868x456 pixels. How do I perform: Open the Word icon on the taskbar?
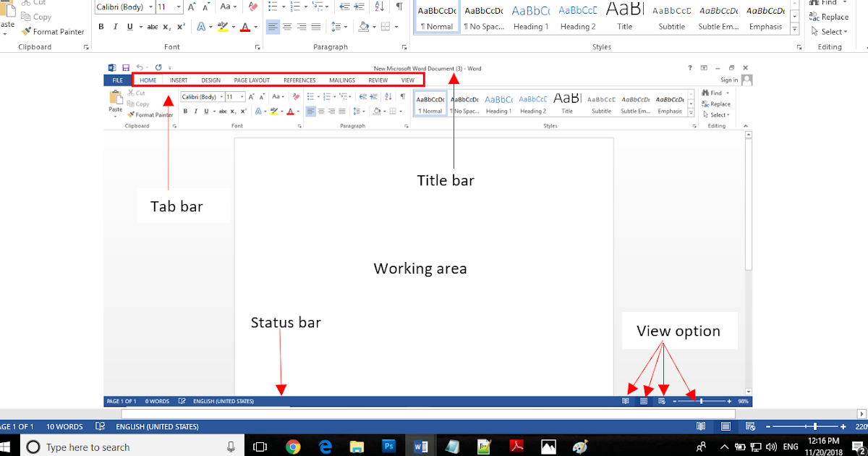tap(421, 446)
